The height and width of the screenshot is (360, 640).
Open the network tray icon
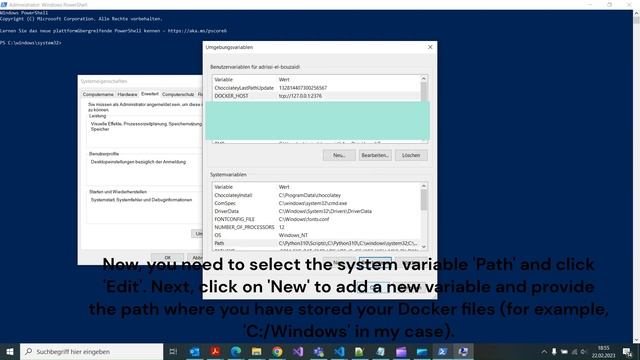pyautogui.click(x=574, y=351)
